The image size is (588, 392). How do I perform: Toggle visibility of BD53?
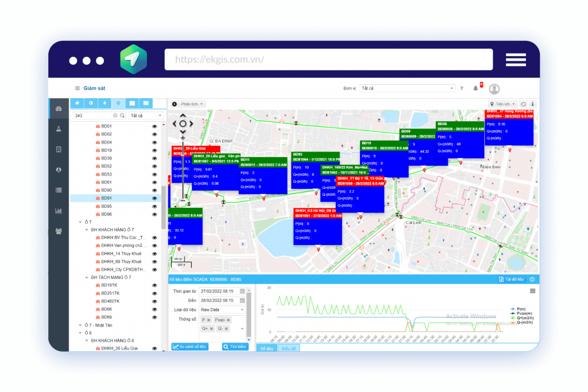154,174
